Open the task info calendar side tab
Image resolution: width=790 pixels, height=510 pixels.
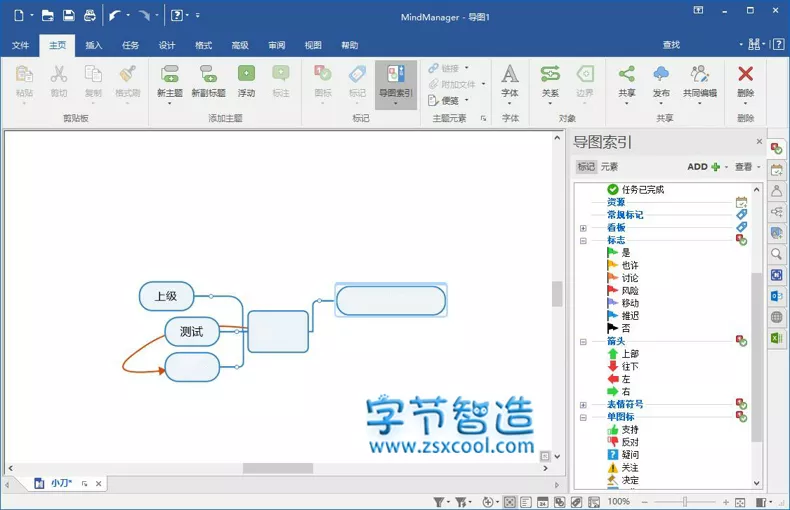777,170
